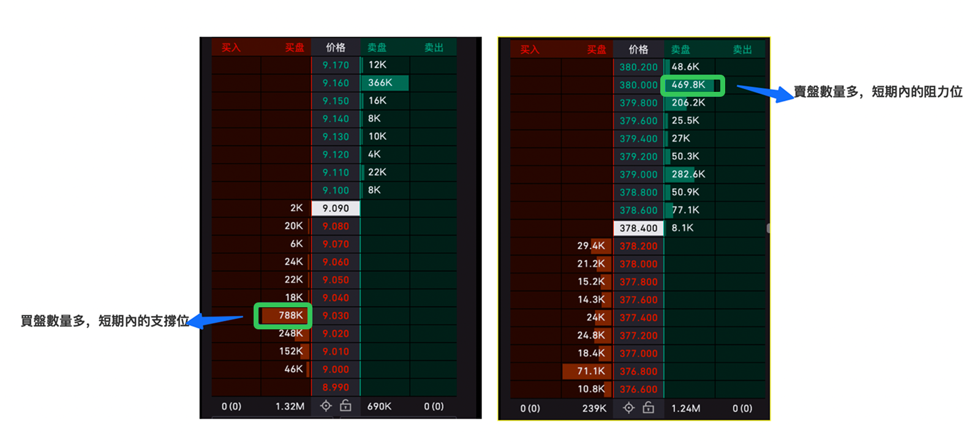This screenshot has height=442, width=980.
Task: Click price level 379.800 in right panel
Action: tap(638, 103)
